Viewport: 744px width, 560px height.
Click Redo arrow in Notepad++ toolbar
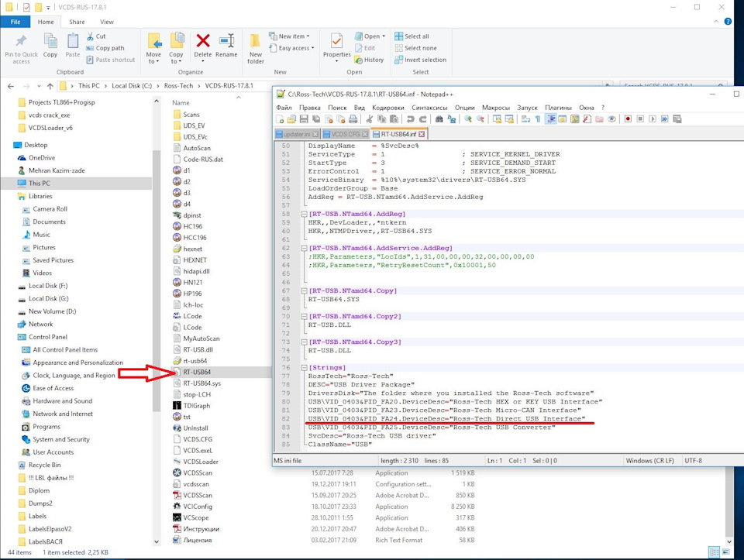(x=423, y=119)
